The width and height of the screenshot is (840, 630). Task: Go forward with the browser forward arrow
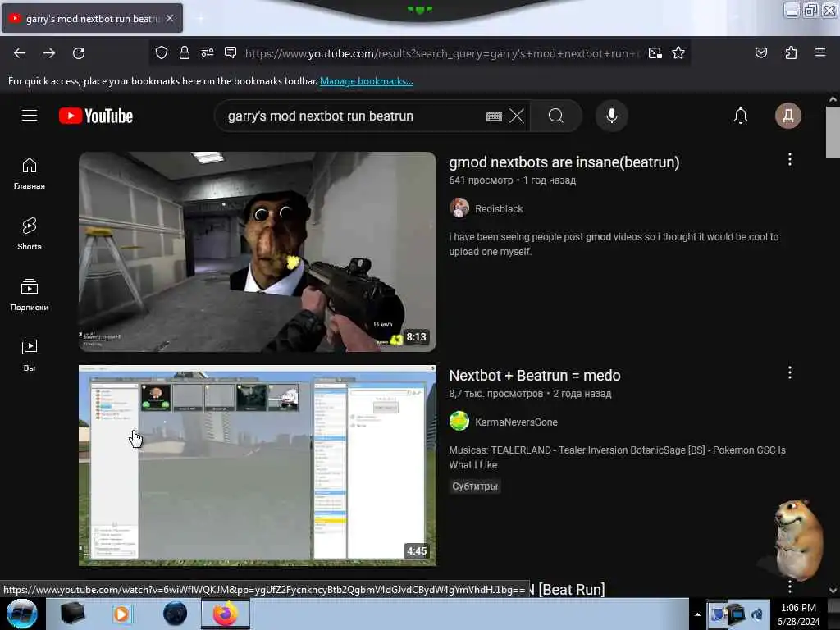[49, 53]
